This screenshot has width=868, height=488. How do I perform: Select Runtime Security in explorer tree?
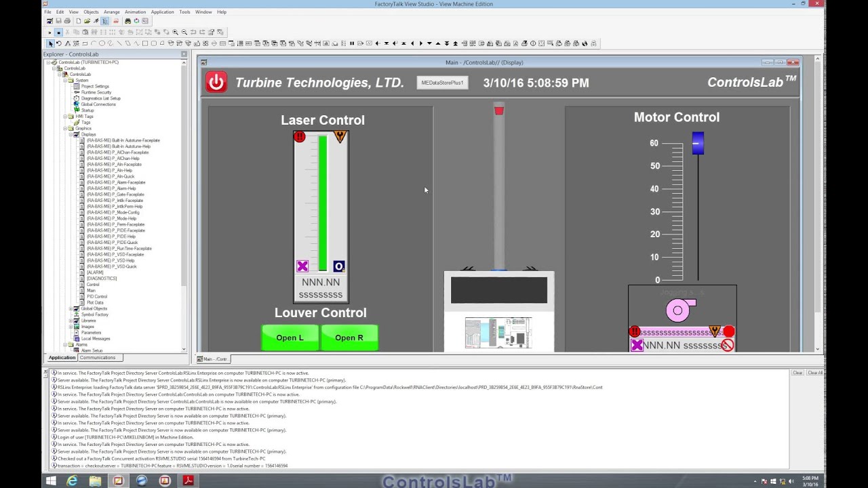[96, 92]
